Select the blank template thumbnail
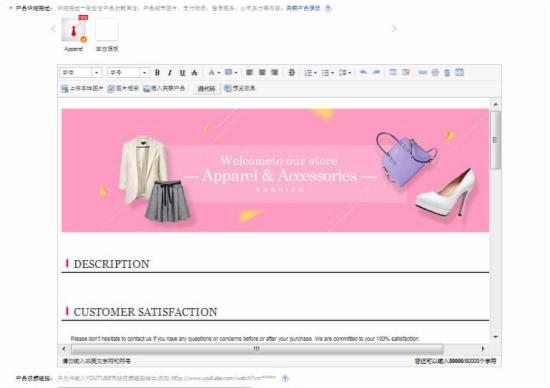This screenshot has width=550, height=388. click(107, 30)
